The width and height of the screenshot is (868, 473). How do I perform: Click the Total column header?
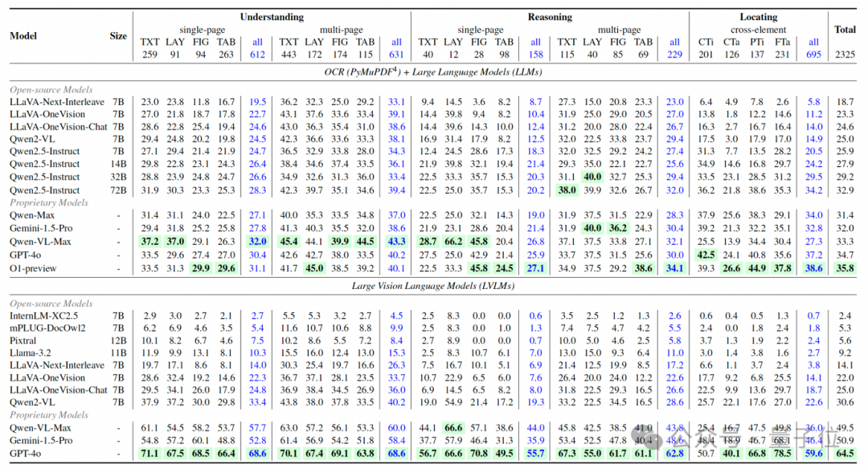(845, 30)
